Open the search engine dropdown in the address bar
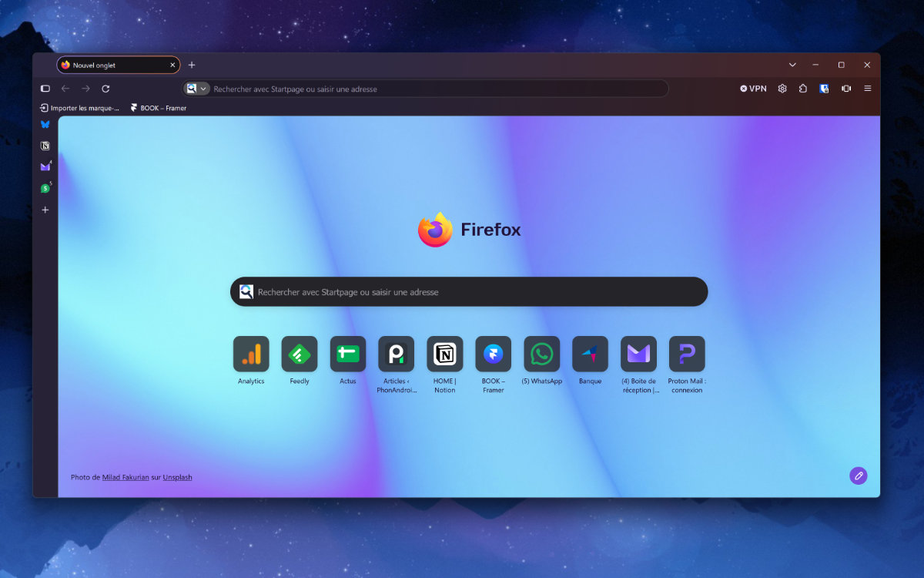This screenshot has height=578, width=924. point(197,89)
